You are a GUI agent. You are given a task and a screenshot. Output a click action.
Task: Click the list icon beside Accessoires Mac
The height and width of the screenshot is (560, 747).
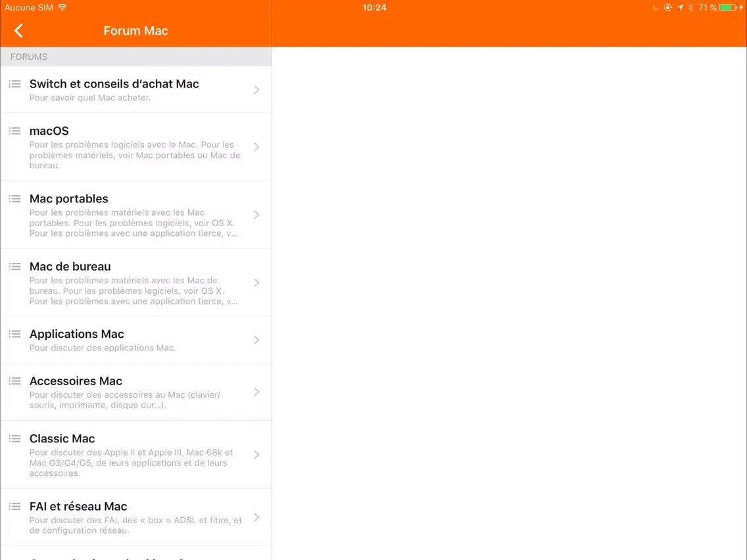pos(14,381)
